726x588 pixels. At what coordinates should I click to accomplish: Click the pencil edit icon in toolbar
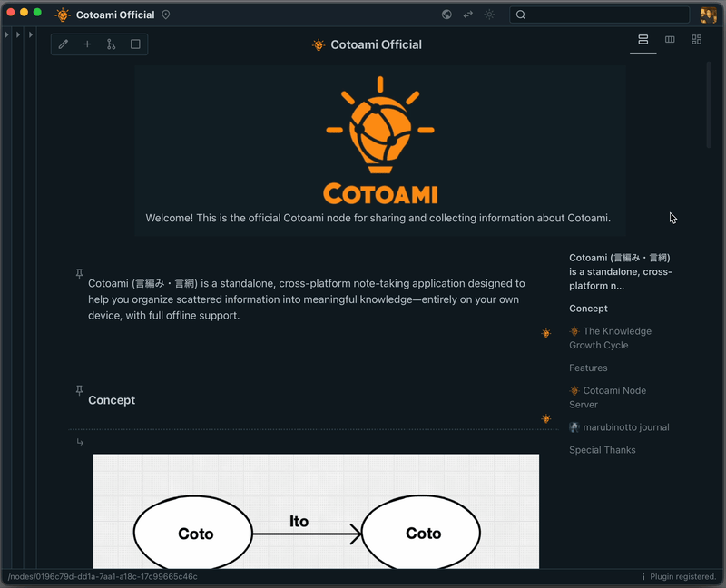64,44
